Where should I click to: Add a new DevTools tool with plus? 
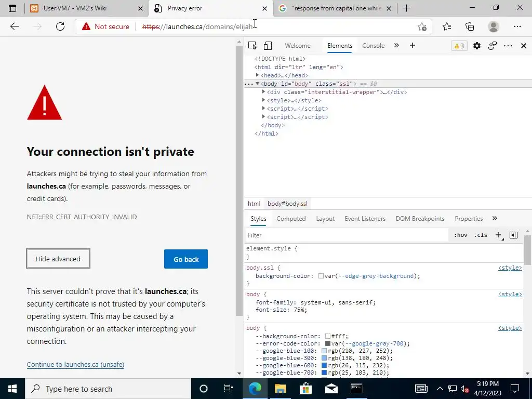412,46
